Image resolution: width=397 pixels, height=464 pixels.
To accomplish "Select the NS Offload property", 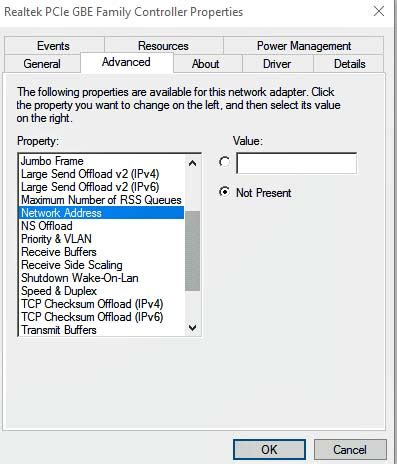I will (101, 226).
